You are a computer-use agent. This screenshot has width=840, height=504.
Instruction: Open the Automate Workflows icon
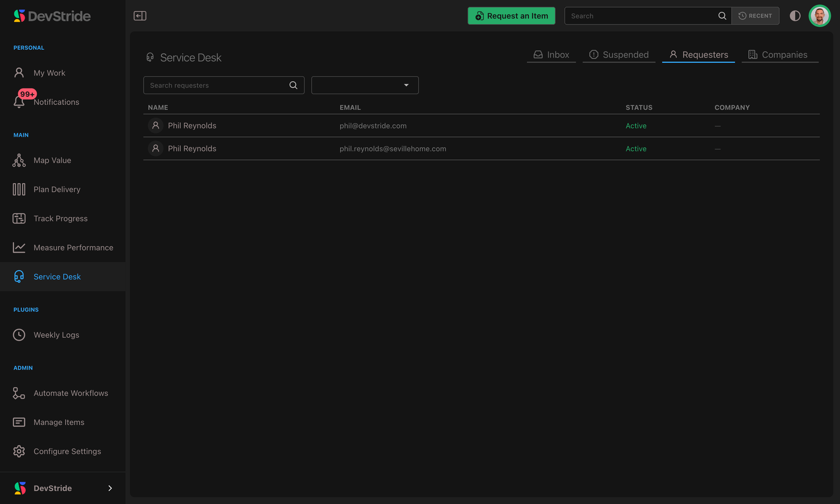[19, 393]
